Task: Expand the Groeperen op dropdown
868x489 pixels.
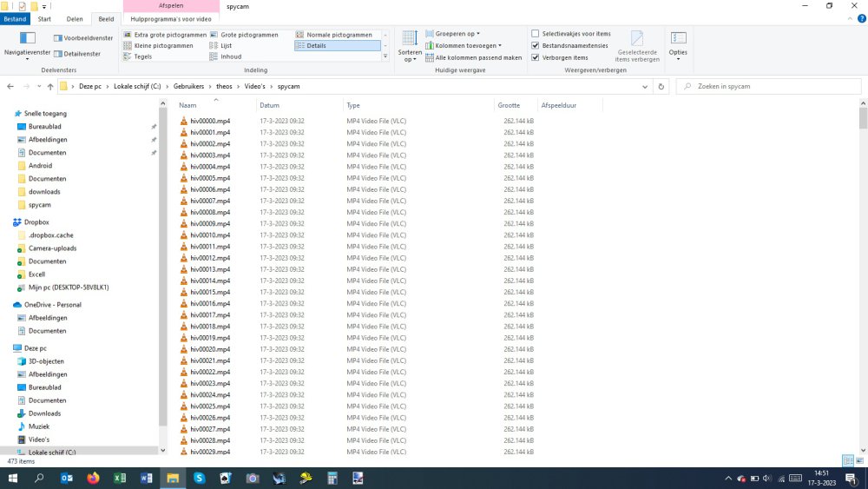Action: point(451,34)
